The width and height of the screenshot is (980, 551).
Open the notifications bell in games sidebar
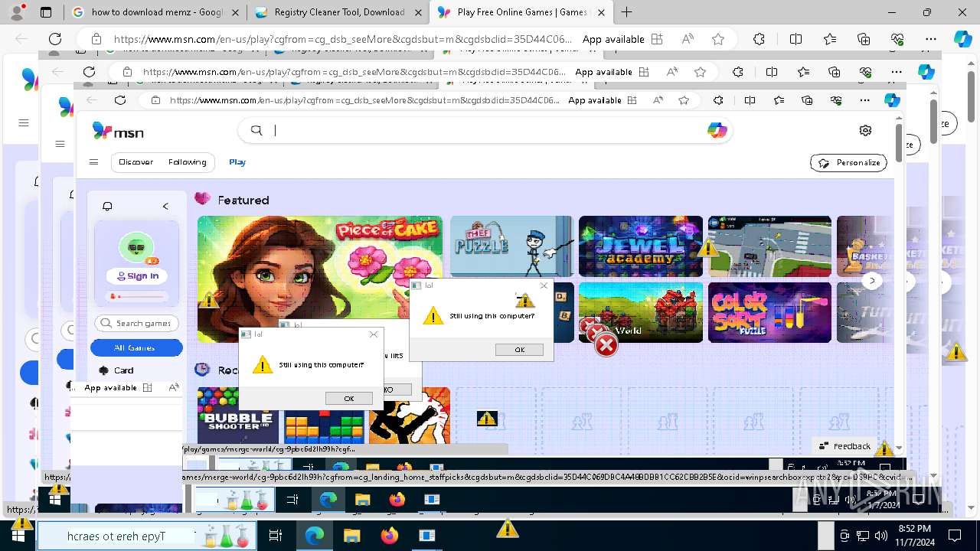(x=107, y=206)
